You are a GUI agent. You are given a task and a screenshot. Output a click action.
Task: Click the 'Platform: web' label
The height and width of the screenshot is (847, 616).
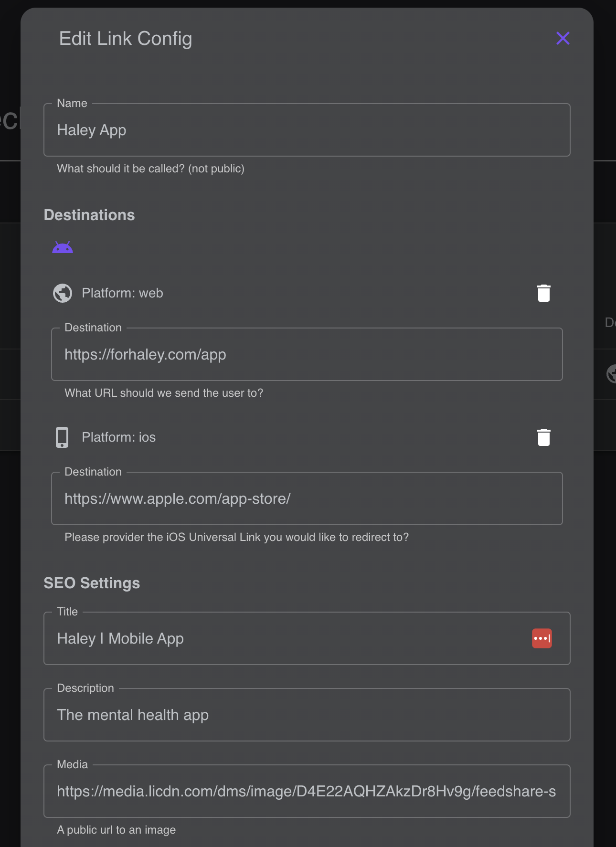[x=122, y=293]
